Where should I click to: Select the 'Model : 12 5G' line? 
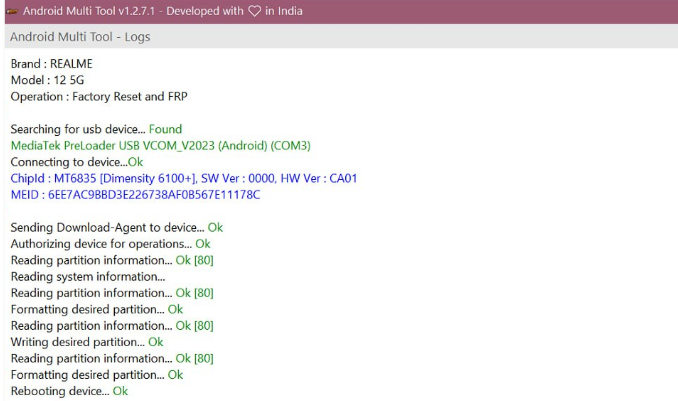click(x=47, y=80)
